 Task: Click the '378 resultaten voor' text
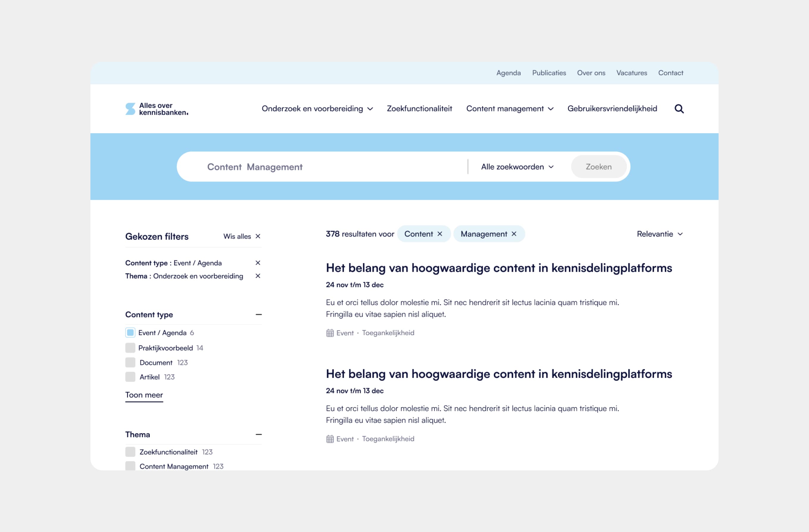tap(360, 234)
